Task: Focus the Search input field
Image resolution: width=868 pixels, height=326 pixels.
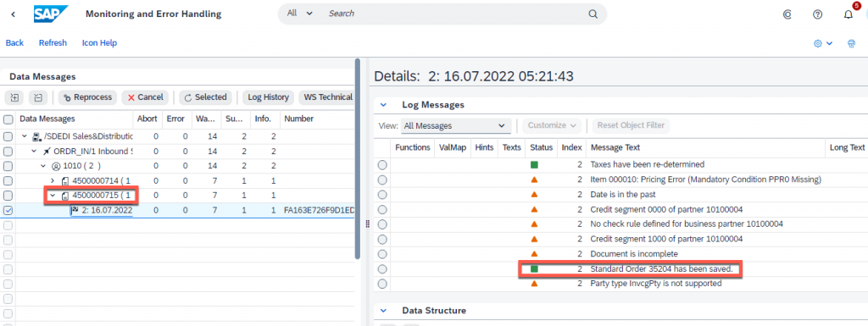Action: [454, 14]
